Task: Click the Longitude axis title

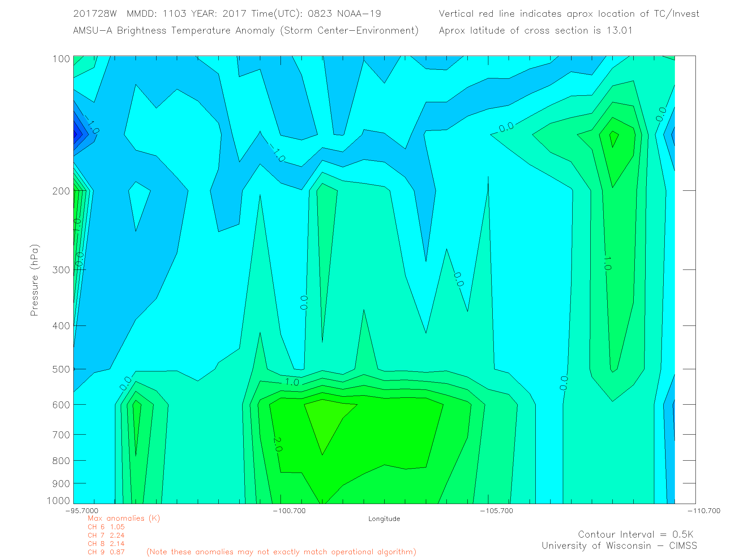Action: click(384, 519)
